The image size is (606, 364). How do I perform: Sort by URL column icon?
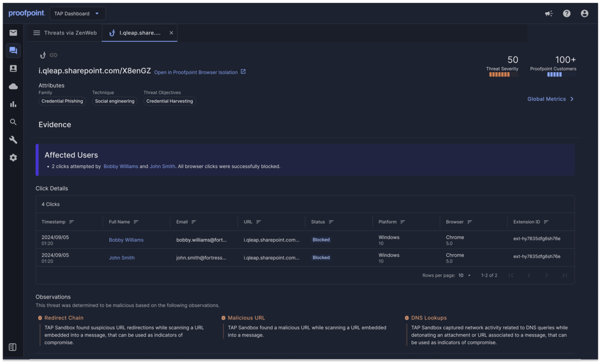tap(258, 222)
